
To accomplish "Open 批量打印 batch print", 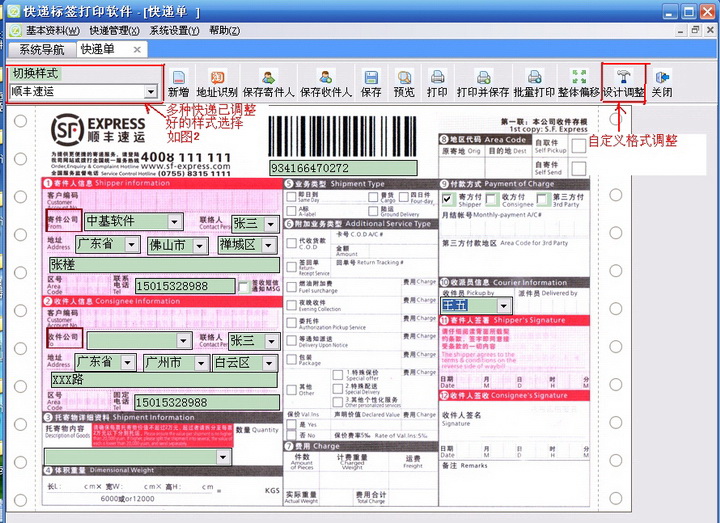I will [x=534, y=84].
